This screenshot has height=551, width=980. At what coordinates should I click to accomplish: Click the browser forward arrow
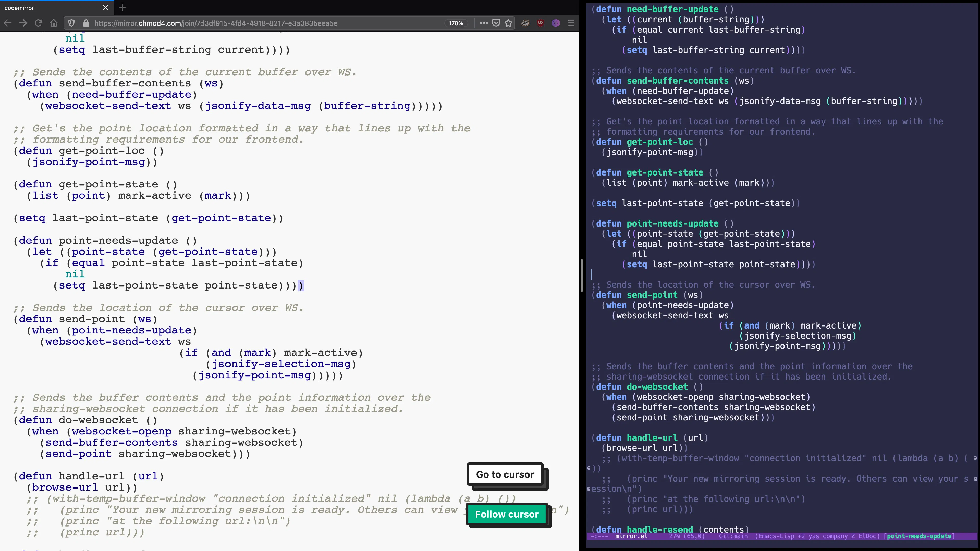pyautogui.click(x=23, y=23)
